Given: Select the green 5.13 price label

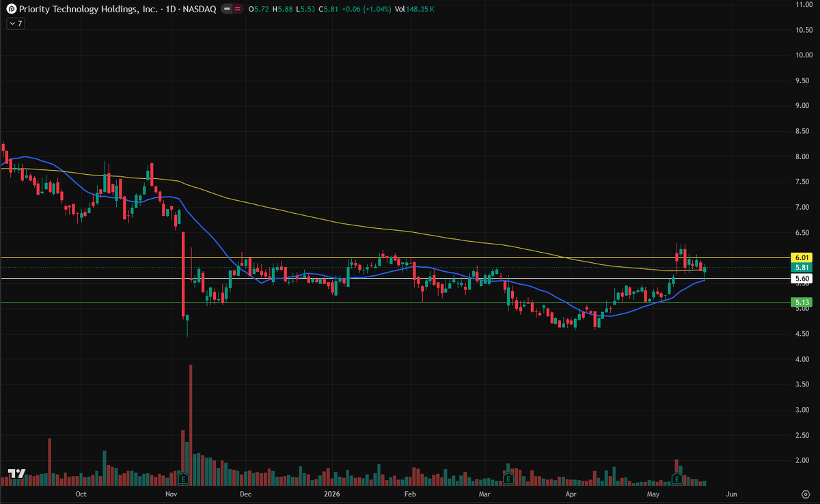Looking at the screenshot, I should click(x=802, y=302).
